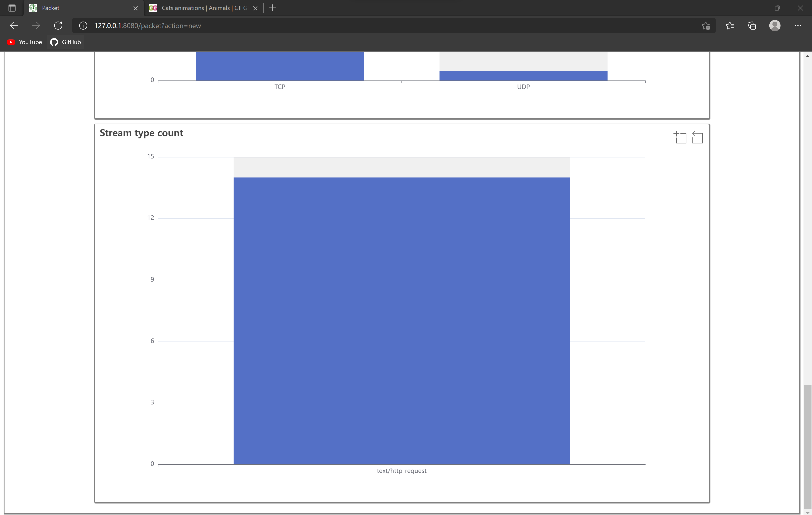The width and height of the screenshot is (812, 515).
Task: Reload the current page
Action: point(58,26)
